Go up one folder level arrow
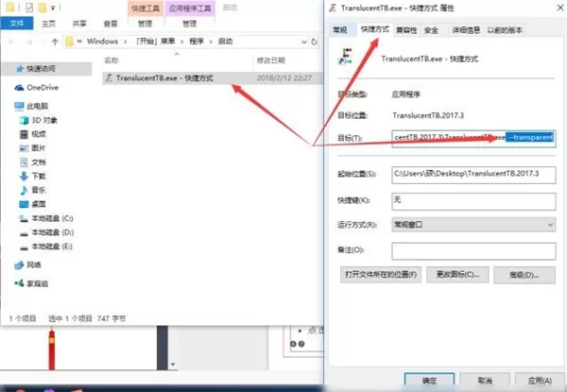The image size is (567, 392). click(55, 42)
